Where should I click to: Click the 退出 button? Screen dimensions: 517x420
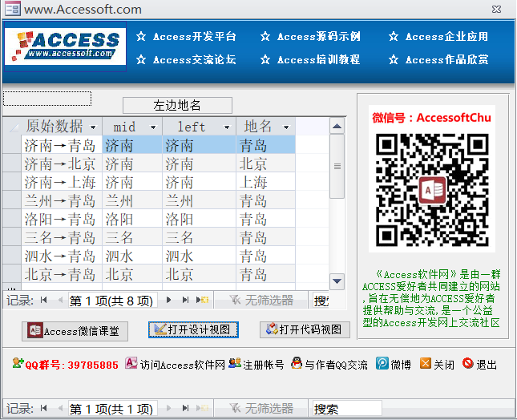480,364
